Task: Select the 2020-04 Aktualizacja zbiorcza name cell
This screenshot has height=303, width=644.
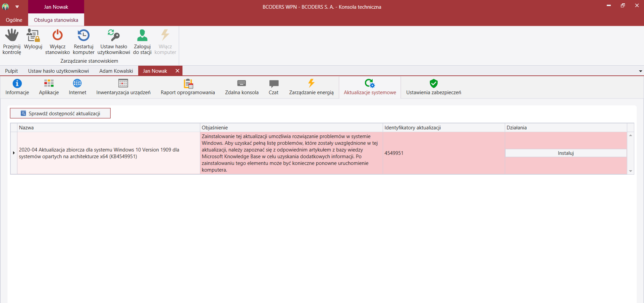Action: (x=109, y=153)
